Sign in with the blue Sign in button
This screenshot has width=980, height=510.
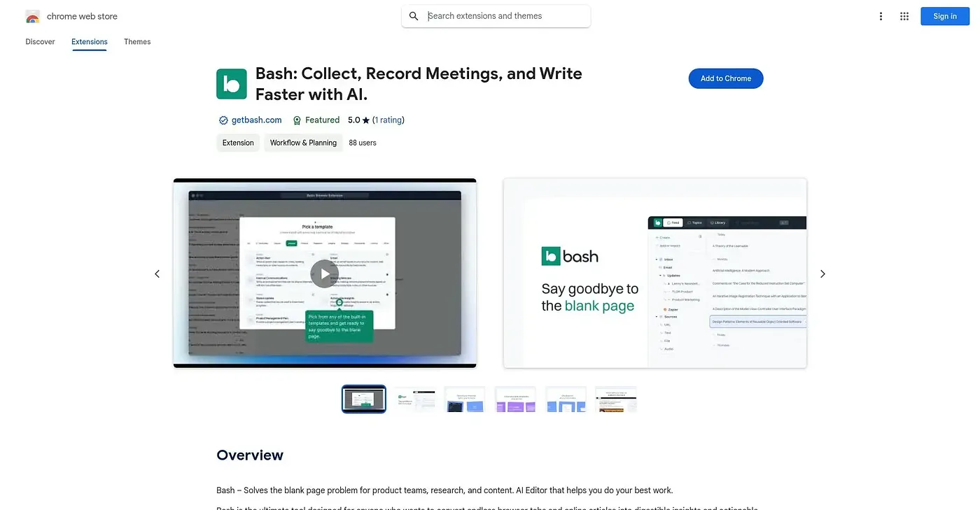point(945,16)
